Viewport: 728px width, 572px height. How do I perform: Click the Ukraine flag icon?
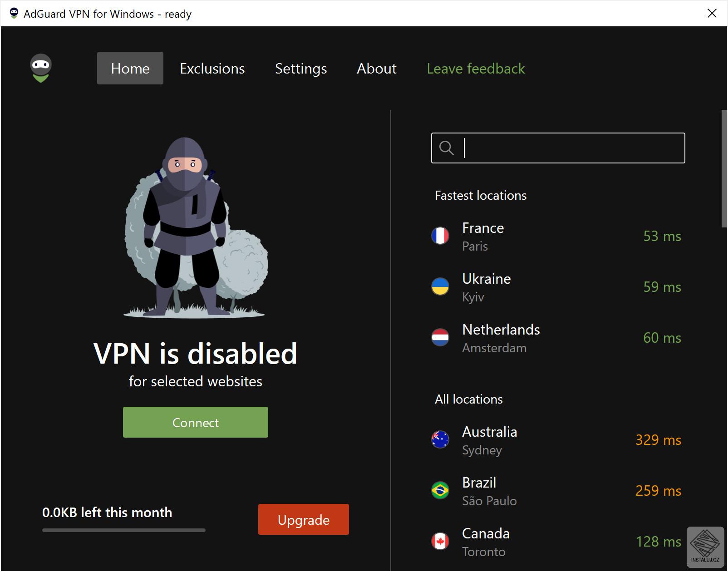coord(440,287)
